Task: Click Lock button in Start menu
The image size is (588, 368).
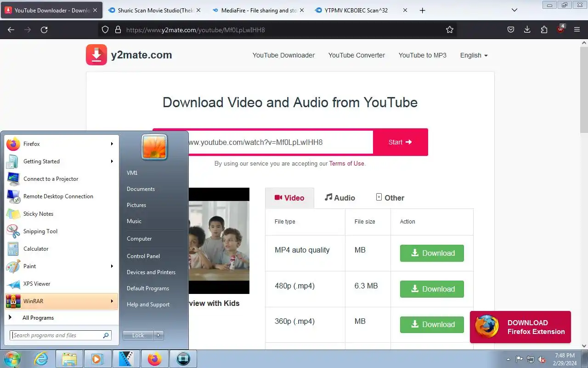Action: point(138,335)
